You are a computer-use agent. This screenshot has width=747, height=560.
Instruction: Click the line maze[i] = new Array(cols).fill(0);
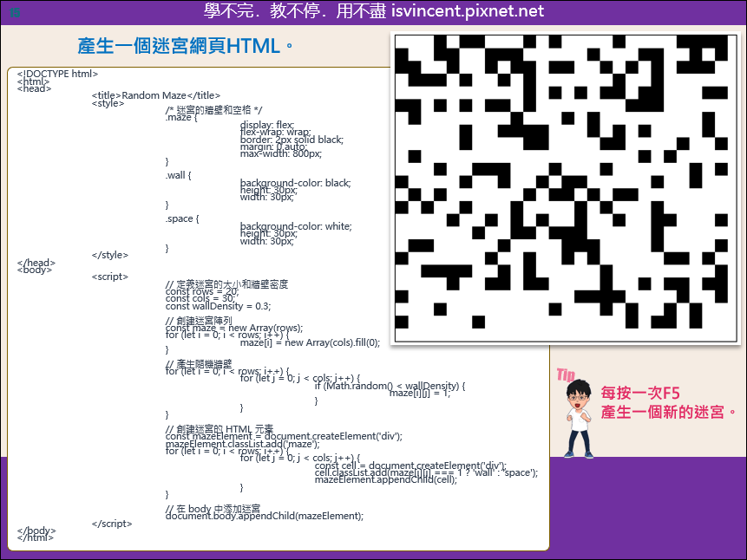310,342
